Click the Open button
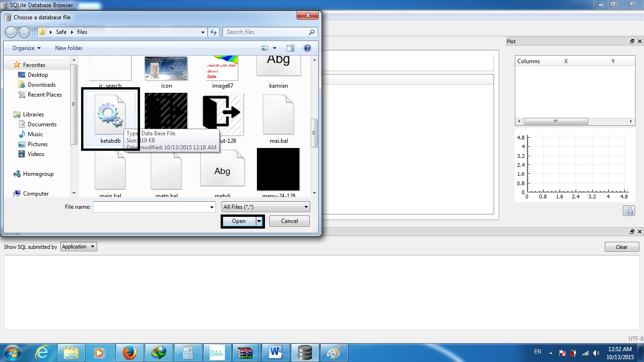The height and width of the screenshot is (362, 644). tap(239, 221)
